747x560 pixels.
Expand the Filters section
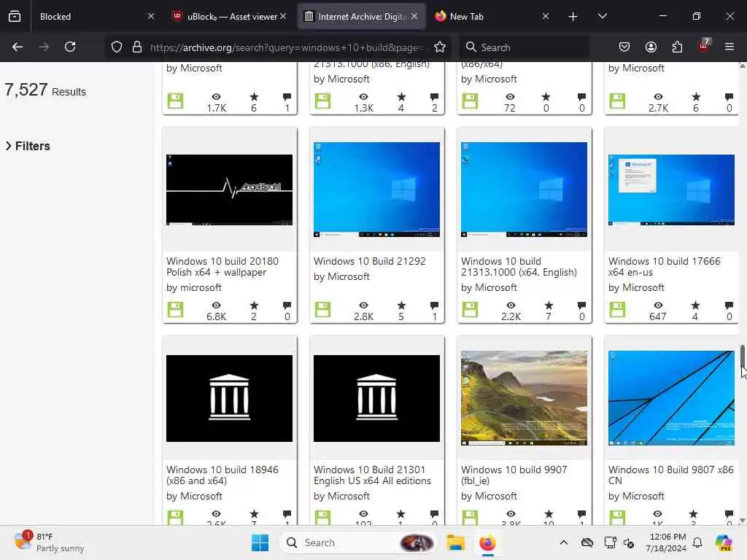click(28, 146)
